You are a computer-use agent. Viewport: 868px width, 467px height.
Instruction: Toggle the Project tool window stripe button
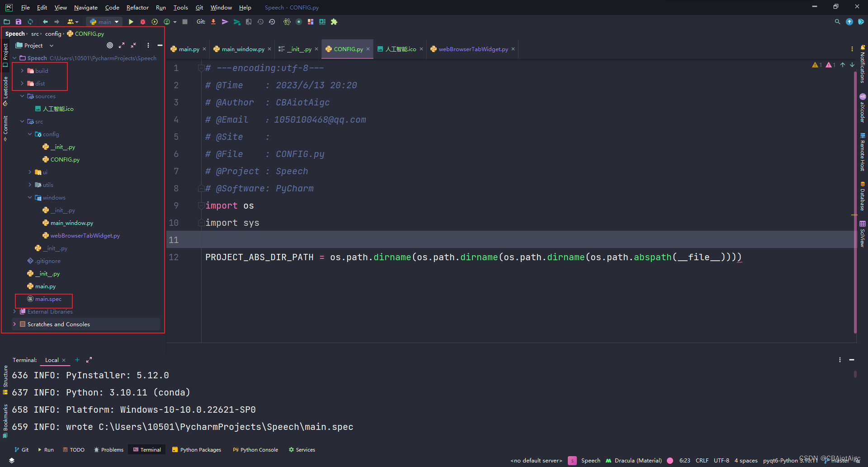pyautogui.click(x=5, y=55)
